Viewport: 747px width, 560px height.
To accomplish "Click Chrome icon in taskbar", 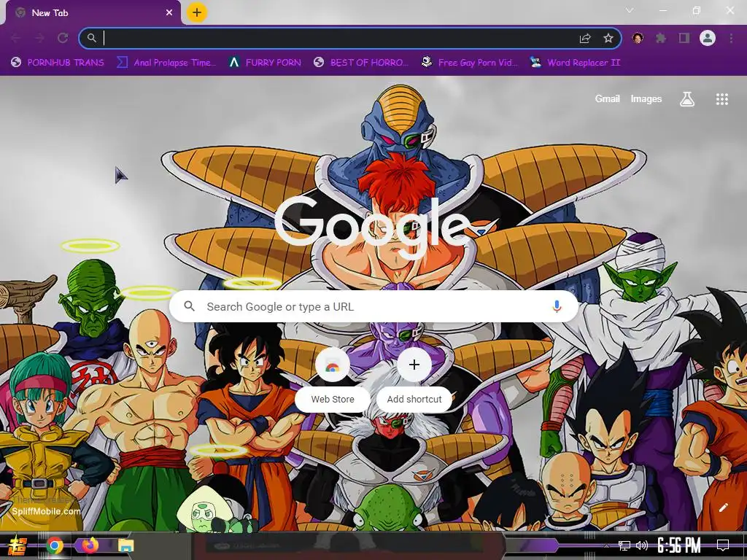I will tap(54, 545).
